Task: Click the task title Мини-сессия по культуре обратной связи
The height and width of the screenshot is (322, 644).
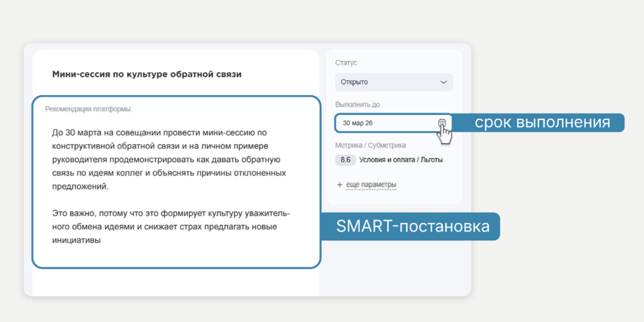Action: [147, 74]
